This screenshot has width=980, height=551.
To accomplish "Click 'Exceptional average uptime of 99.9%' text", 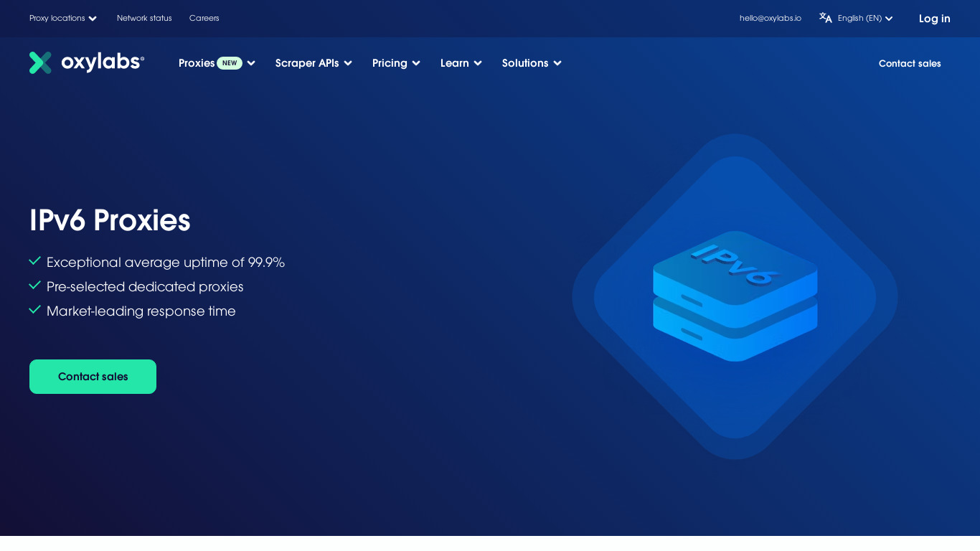I will click(x=166, y=263).
